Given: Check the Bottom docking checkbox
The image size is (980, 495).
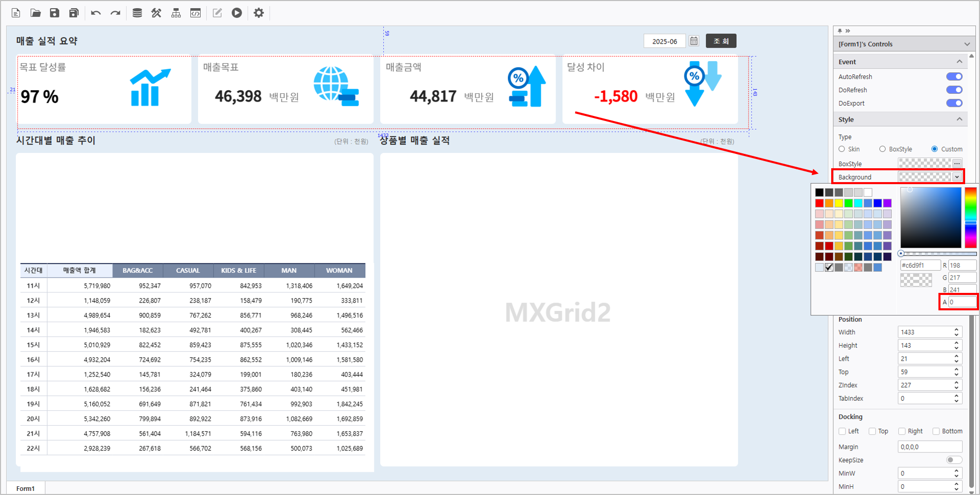Looking at the screenshot, I should point(936,431).
